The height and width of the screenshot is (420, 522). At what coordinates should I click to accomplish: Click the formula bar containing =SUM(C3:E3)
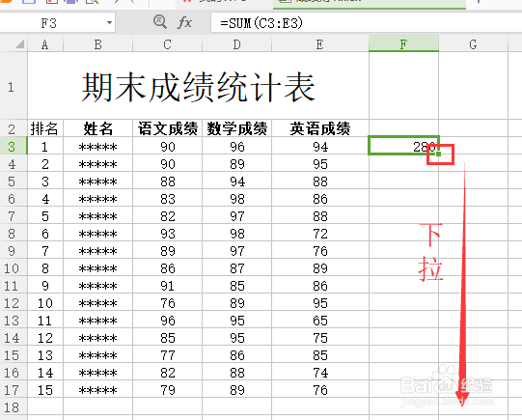coord(367,23)
